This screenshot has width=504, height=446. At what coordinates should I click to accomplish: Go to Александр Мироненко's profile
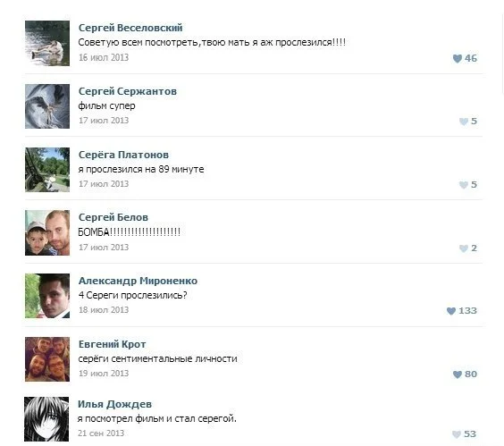pyautogui.click(x=138, y=281)
